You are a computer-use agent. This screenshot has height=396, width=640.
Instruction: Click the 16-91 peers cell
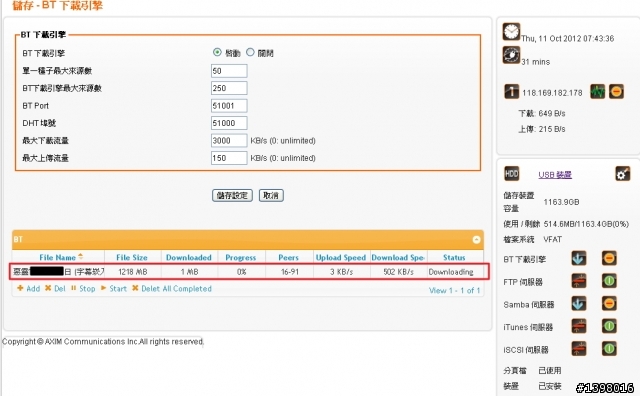pos(289,272)
